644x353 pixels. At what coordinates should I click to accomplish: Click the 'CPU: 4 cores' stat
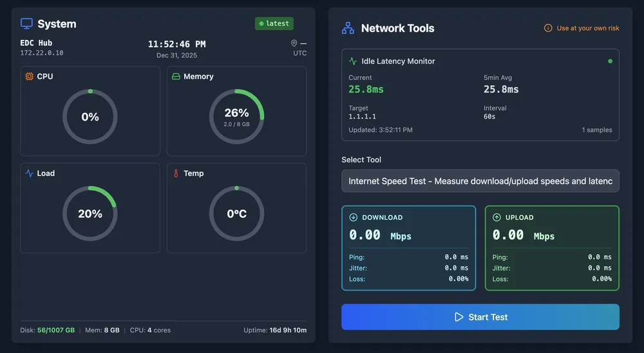[150, 330]
